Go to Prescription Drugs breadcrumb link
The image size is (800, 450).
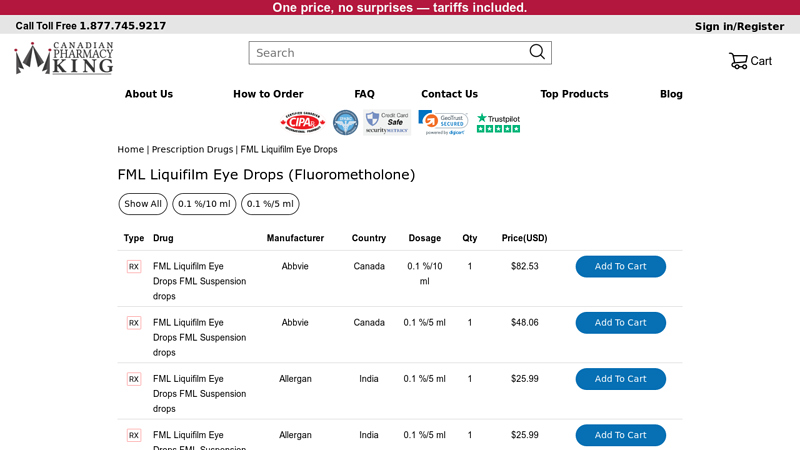(x=192, y=149)
